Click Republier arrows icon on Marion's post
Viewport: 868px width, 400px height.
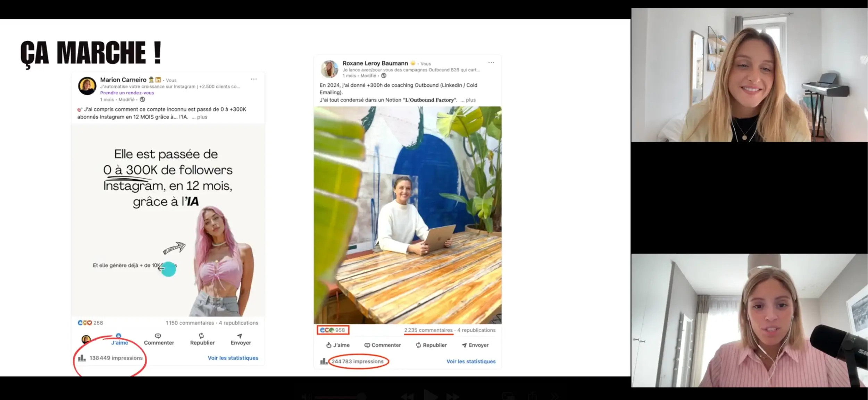201,336
